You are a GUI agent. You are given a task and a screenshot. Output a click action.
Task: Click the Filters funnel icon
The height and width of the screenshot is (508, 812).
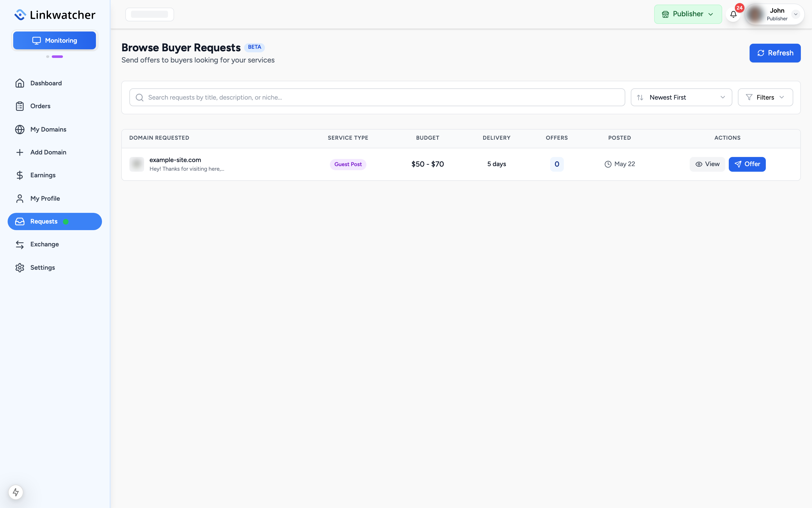pos(749,97)
